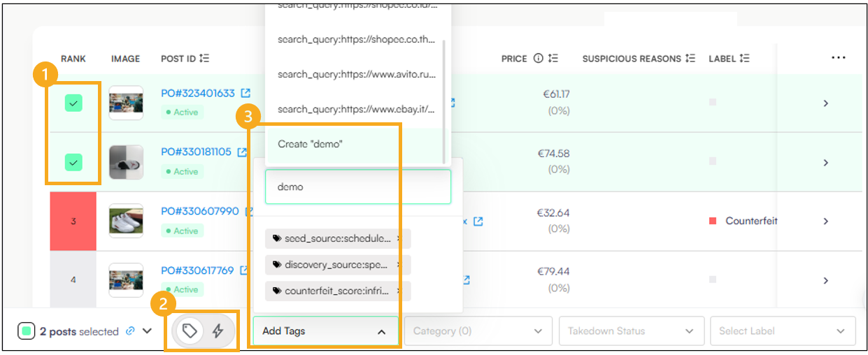Select the Create "demo" option
This screenshot has width=868, height=355.
click(x=355, y=144)
